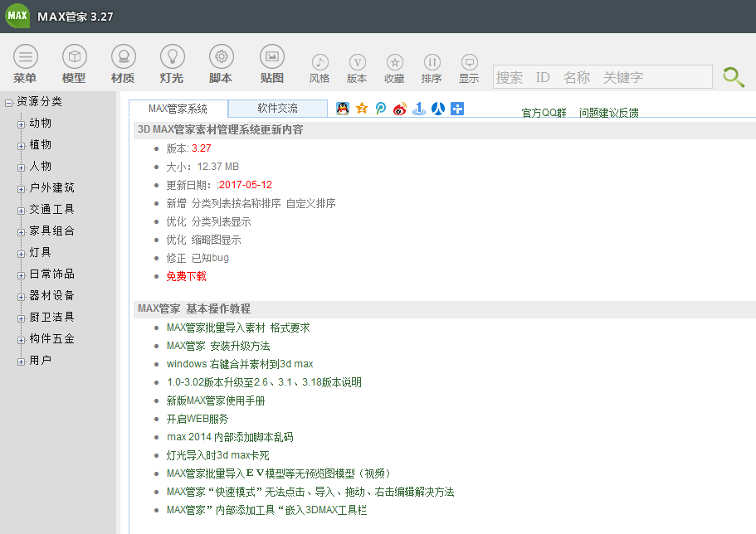This screenshot has height=534, width=756.
Task: Switch to the 软件交流 tab
Action: click(278, 108)
